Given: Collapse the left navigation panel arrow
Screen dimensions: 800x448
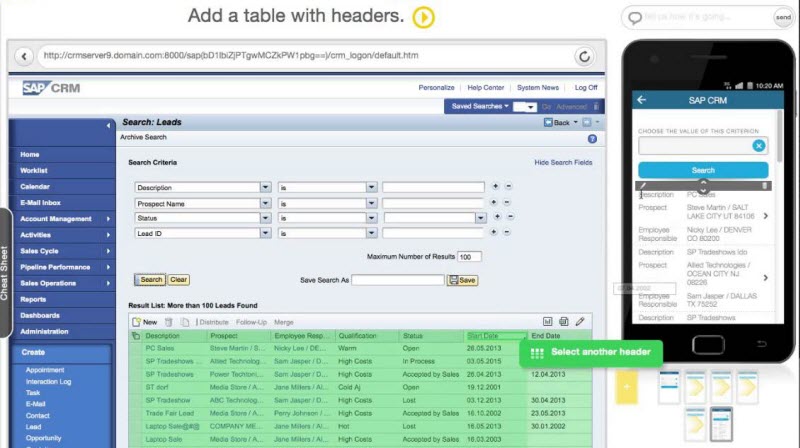Looking at the screenshot, I should (108, 126).
